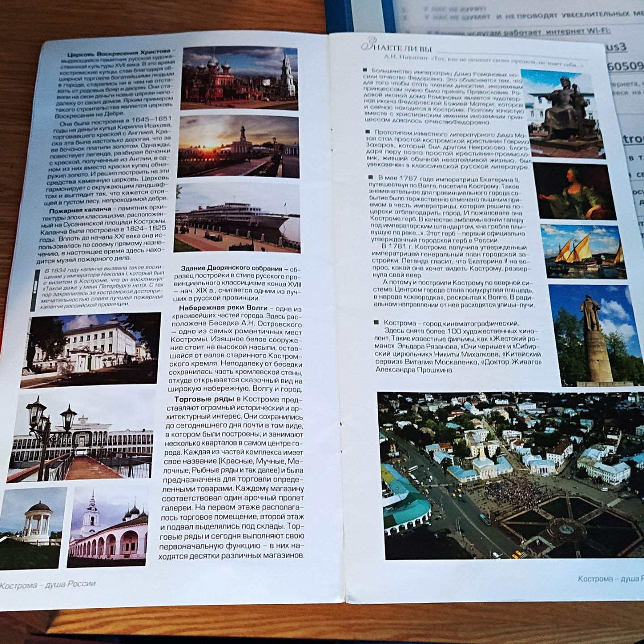The width and height of the screenshot is (644, 644).
Task: Click the line 'А потому и построили Кострому'
Action: [458, 282]
